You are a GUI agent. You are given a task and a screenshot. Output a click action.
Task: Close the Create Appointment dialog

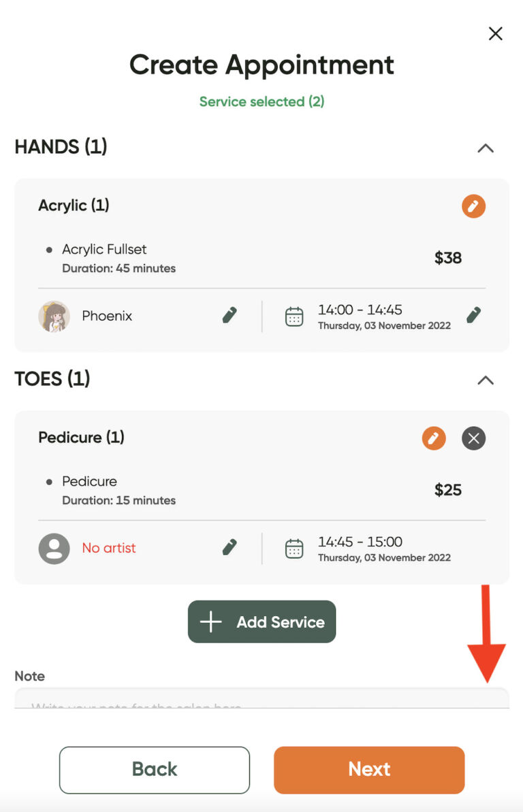(496, 33)
